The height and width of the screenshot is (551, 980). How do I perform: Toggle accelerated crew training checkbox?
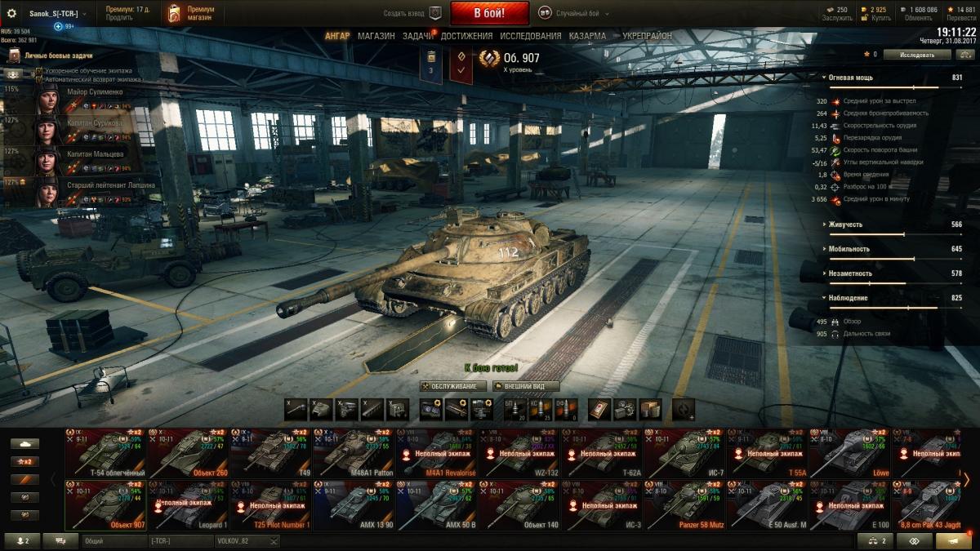pyautogui.click(x=38, y=71)
